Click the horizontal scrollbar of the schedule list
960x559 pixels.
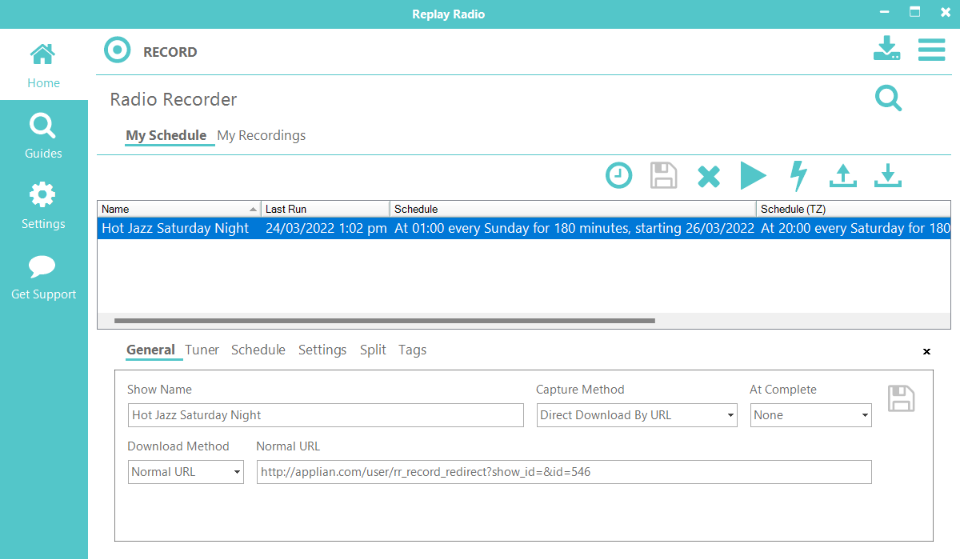(384, 320)
